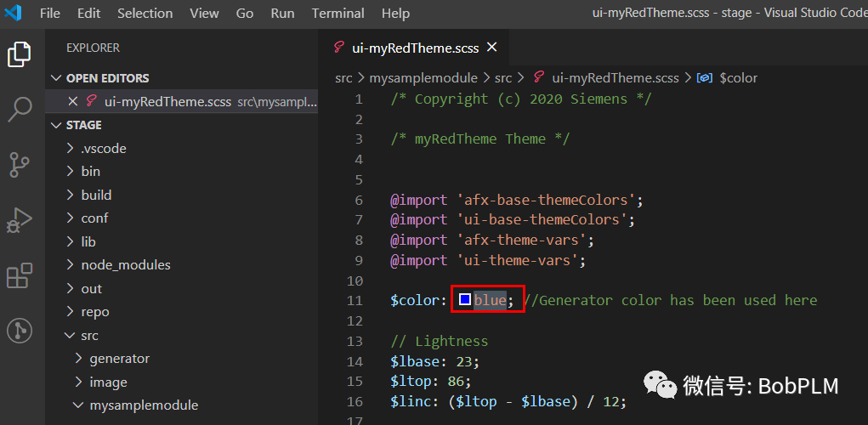
Task: Open the Selection menu
Action: (145, 14)
